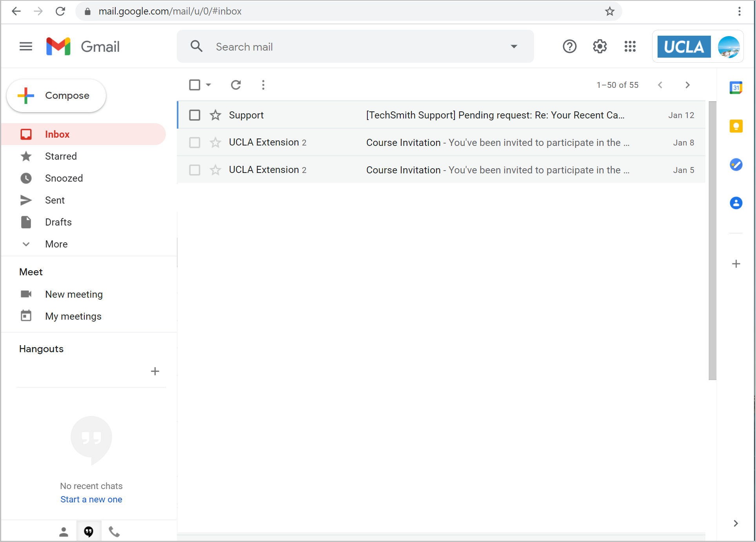Click the UCLA logo button

coord(684,47)
